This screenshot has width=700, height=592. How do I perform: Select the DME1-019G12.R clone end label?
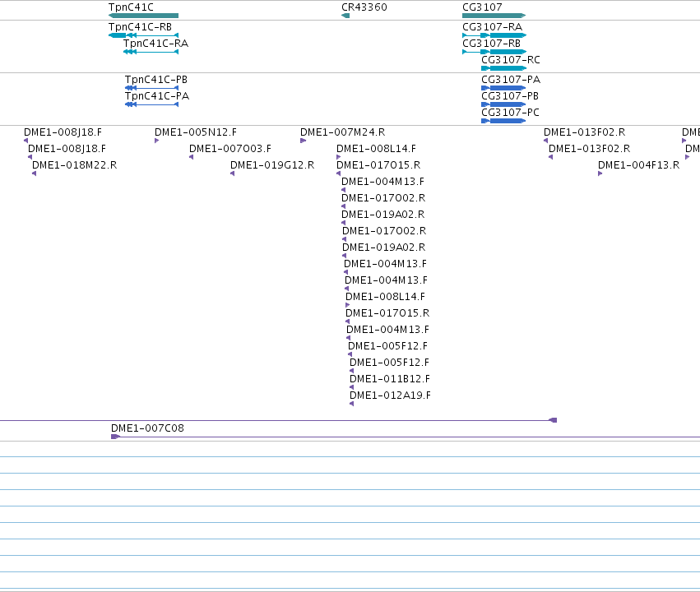click(x=272, y=165)
